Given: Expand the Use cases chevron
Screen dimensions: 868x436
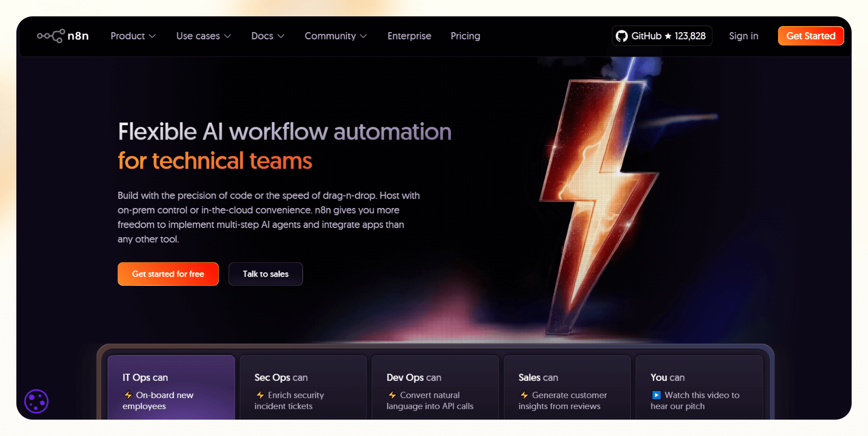Looking at the screenshot, I should point(227,36).
